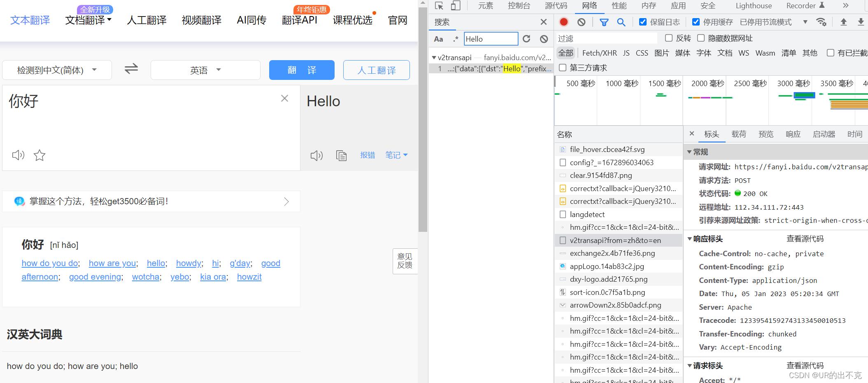Click the 翻译 translate button
This screenshot has width=868, height=383.
tap(302, 70)
